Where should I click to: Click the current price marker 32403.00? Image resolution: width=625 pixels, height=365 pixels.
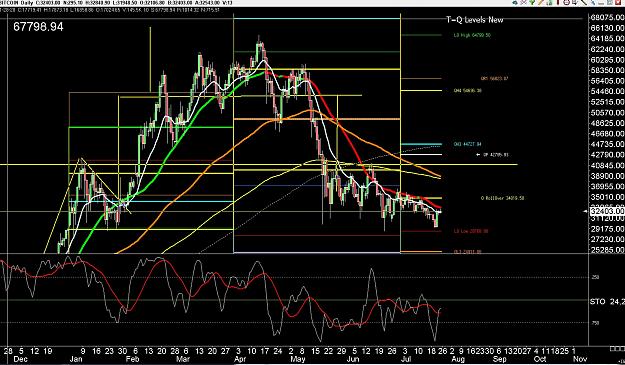(607, 211)
